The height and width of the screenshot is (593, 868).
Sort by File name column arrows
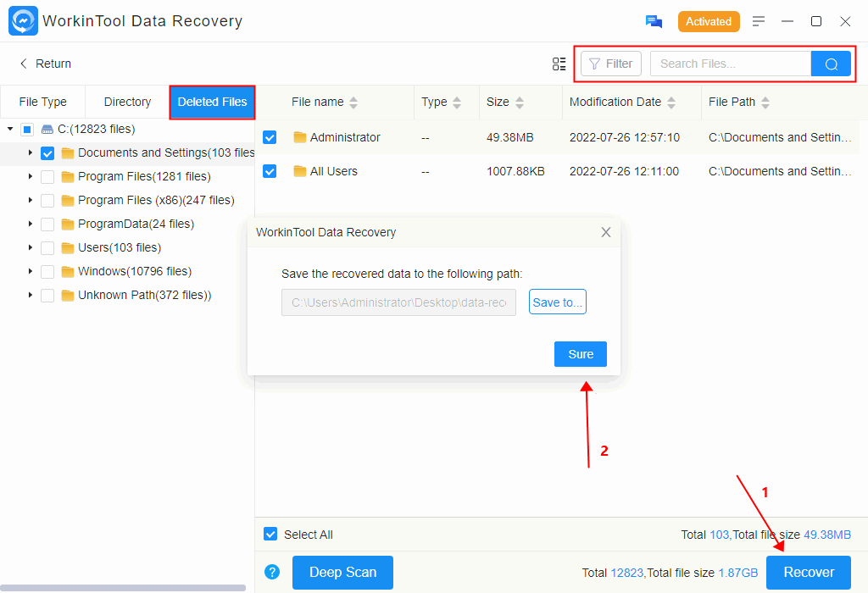coord(353,103)
